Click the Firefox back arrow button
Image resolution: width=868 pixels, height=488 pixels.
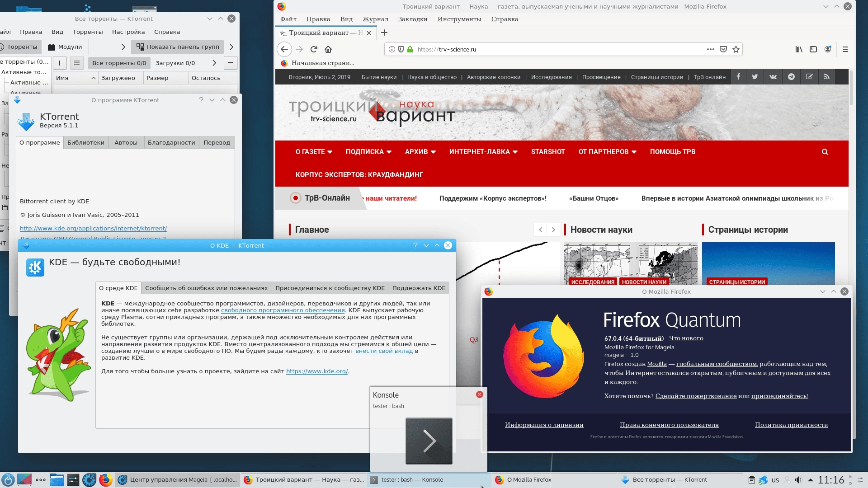284,49
